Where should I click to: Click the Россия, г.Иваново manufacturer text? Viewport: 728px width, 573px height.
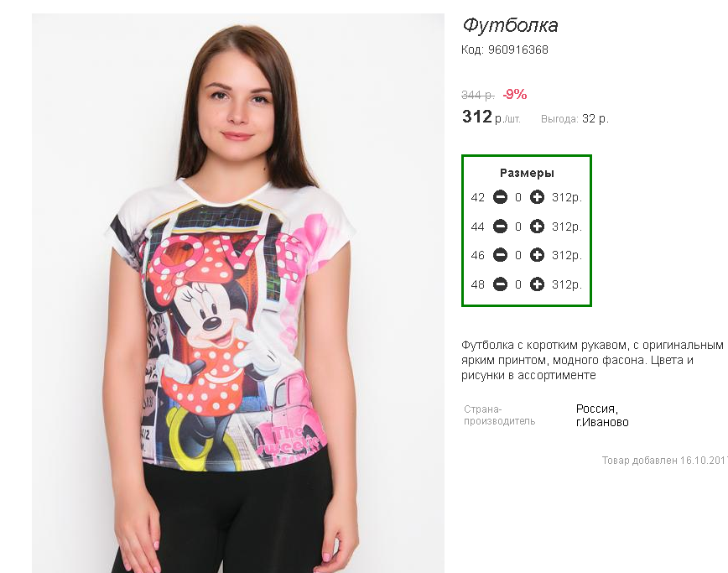click(602, 415)
